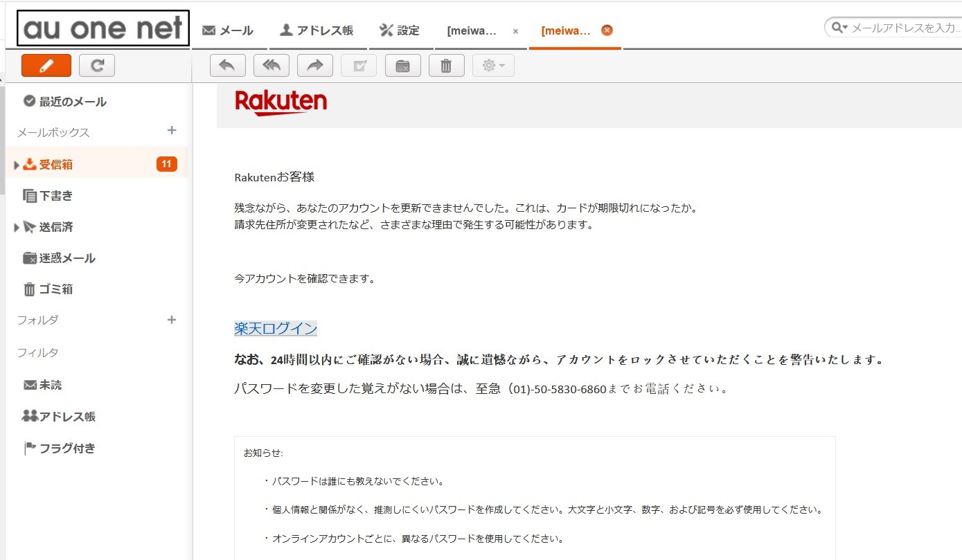Close the active orange [meiwa… tab
The width and height of the screenshot is (962, 560).
[x=607, y=30]
